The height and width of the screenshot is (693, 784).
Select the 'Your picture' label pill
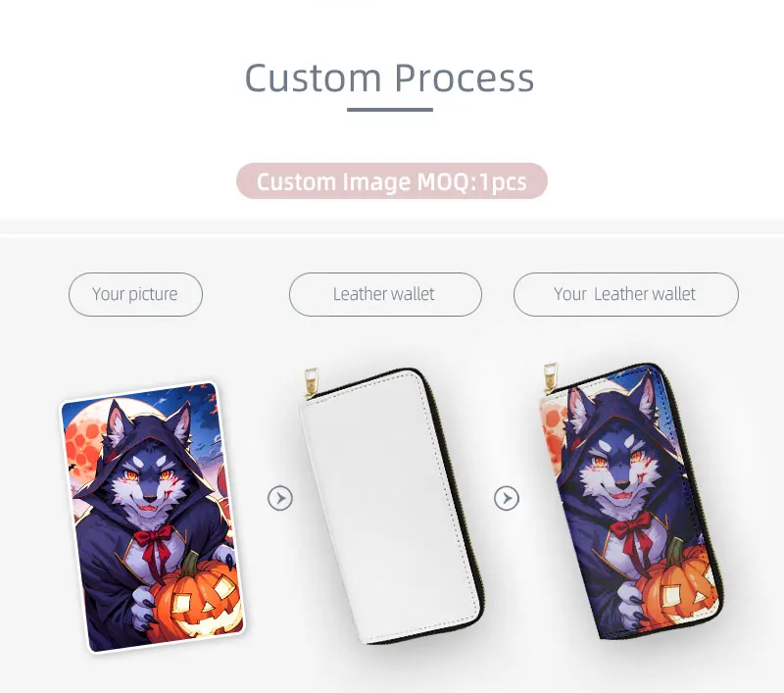point(135,294)
